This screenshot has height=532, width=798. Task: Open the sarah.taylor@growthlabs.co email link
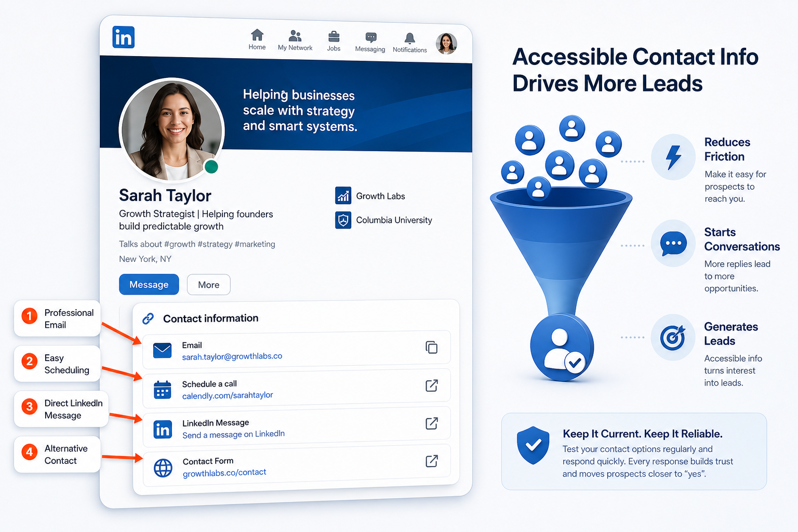232,356
